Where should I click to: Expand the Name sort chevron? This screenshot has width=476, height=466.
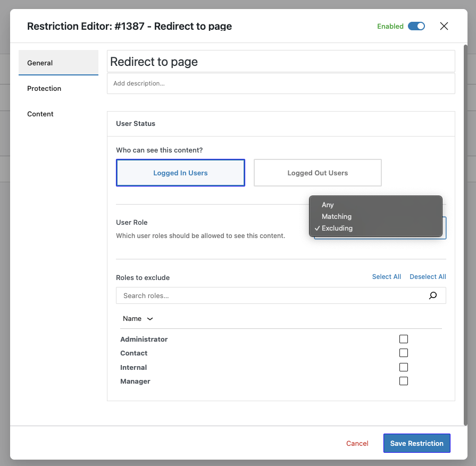(149, 319)
